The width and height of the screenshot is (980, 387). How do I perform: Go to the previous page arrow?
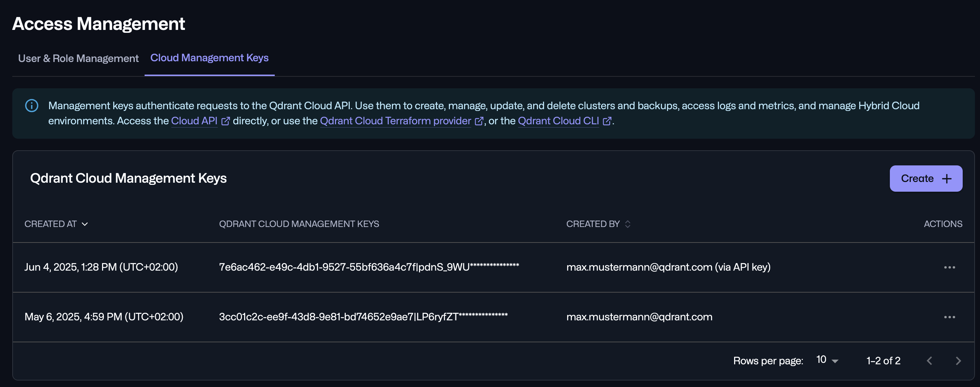tap(930, 360)
